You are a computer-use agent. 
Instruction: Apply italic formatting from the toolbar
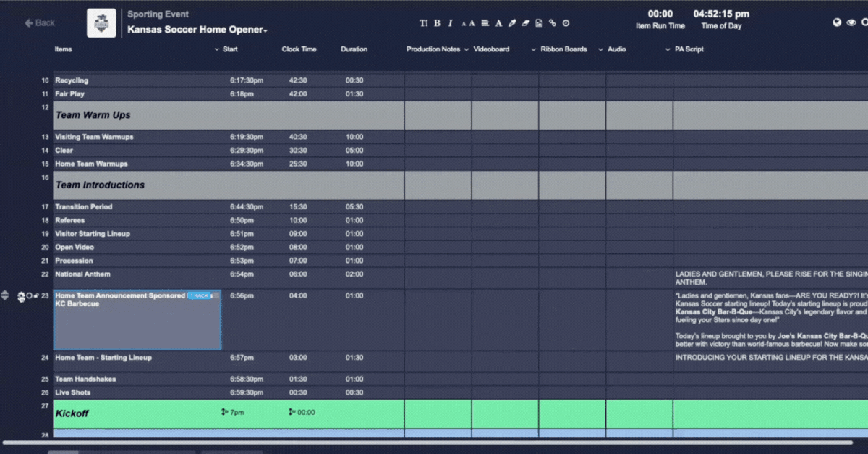(x=450, y=23)
